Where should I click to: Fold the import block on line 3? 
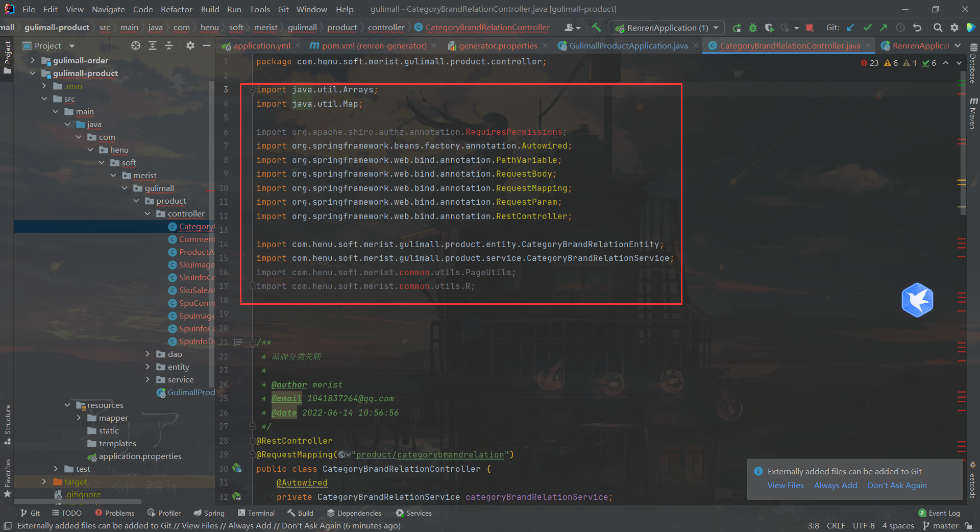[x=252, y=90]
